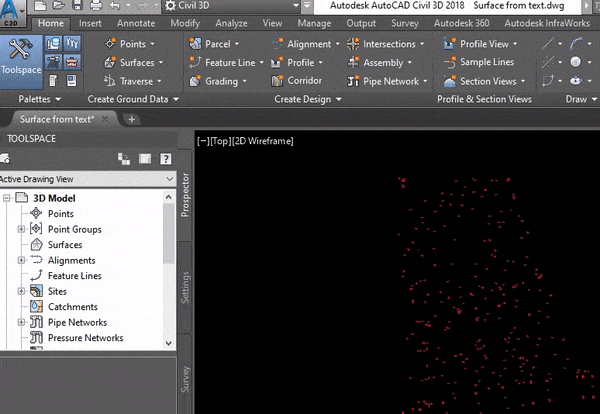Click the Prospector tree scroll up arrow
600x414 pixels.
169,197
